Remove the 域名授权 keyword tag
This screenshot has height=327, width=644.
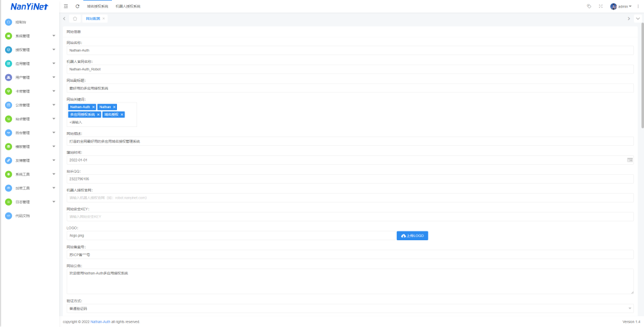pyautogui.click(x=122, y=114)
